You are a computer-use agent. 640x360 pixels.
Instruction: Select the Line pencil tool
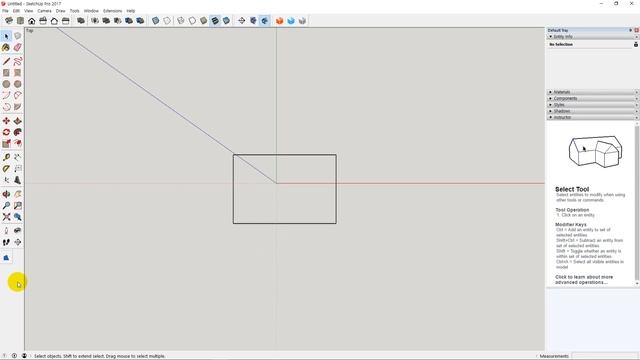coord(6,62)
